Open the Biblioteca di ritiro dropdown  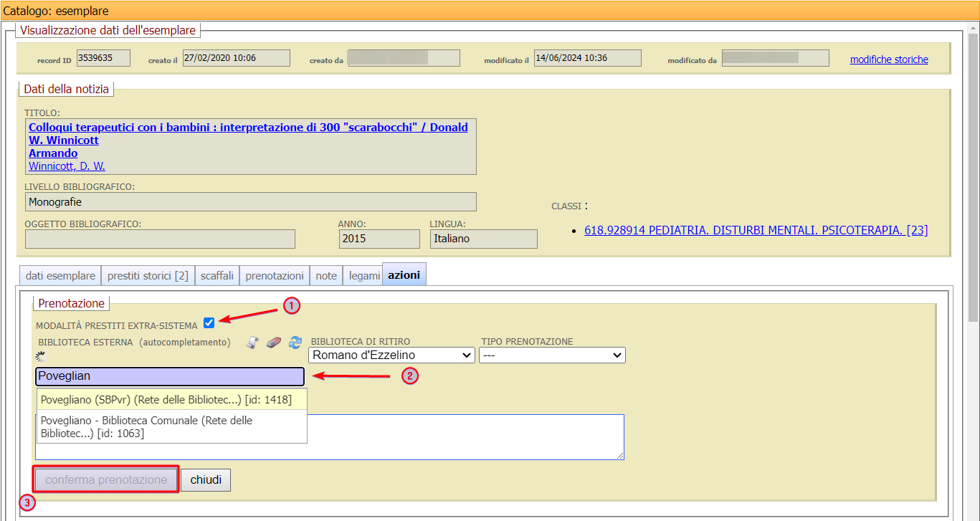click(391, 355)
